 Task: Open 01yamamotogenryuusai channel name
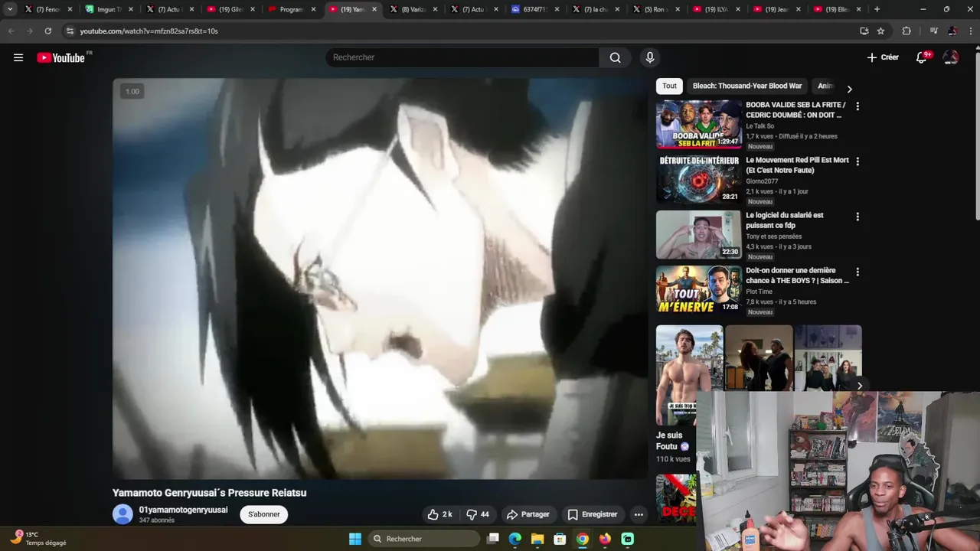pyautogui.click(x=183, y=510)
